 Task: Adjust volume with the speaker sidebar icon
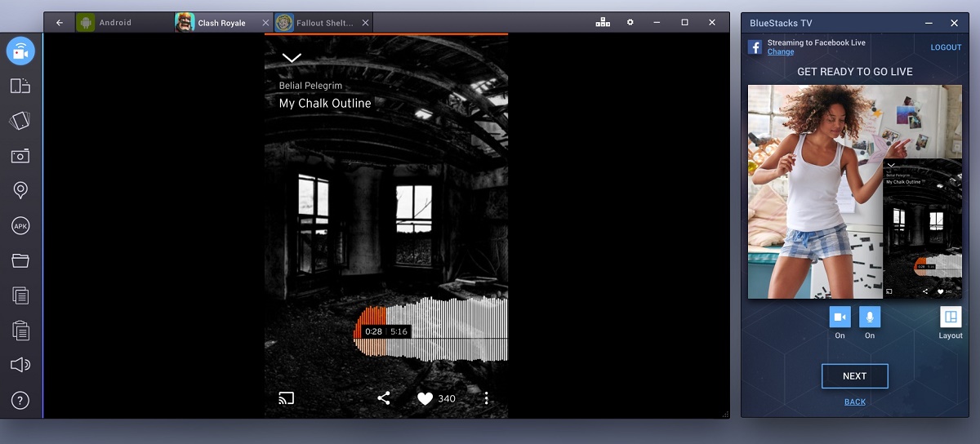click(20, 365)
